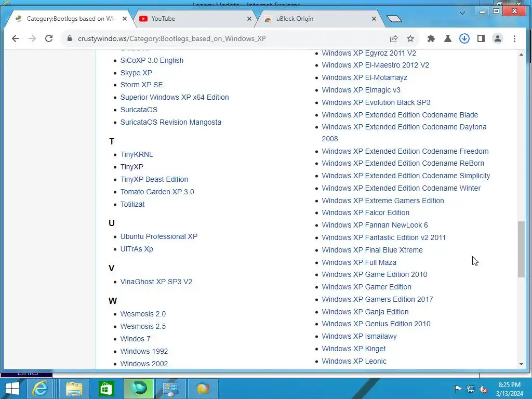Viewport: 532px width, 399px height.
Task: Open Storm XP SE link
Action: point(141,85)
